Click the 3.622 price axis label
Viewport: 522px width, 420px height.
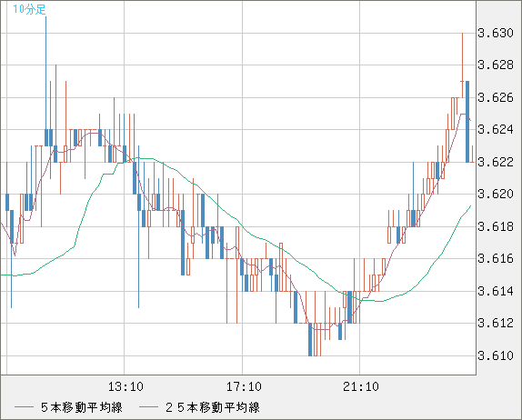tap(496, 162)
